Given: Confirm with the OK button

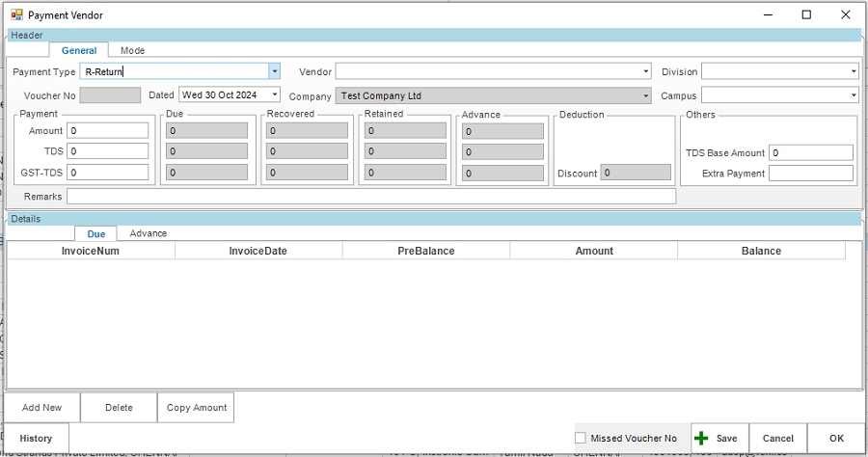Looking at the screenshot, I should tap(836, 438).
